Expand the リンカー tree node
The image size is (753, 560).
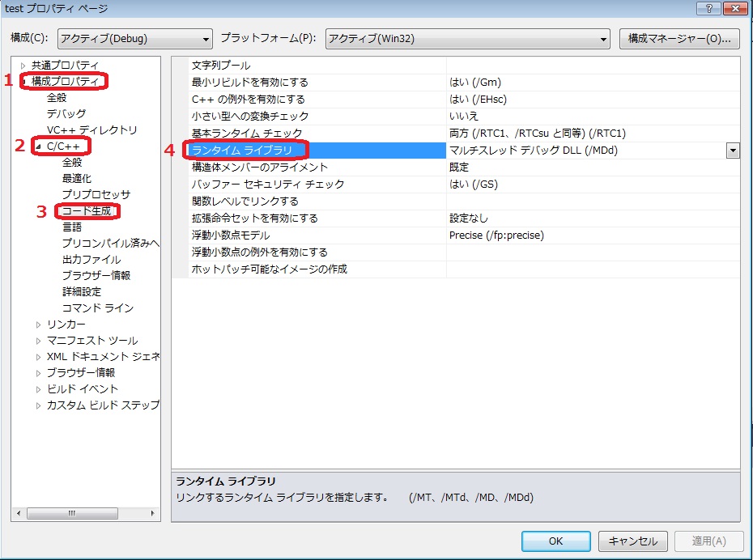pyautogui.click(x=38, y=325)
